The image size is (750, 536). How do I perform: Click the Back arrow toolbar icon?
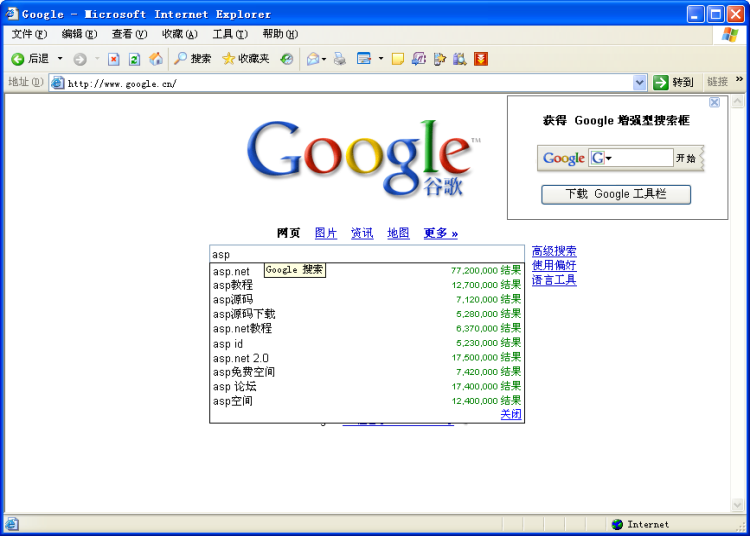click(x=18, y=59)
